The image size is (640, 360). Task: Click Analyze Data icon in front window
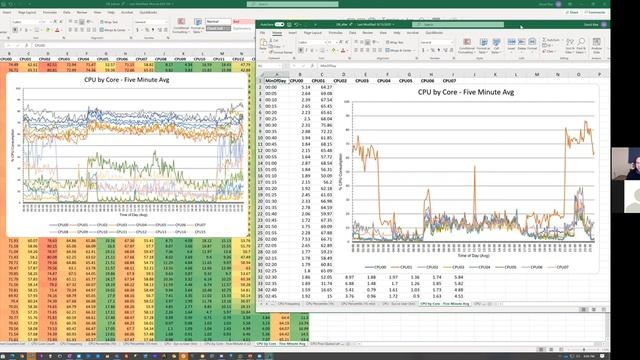click(x=596, y=46)
